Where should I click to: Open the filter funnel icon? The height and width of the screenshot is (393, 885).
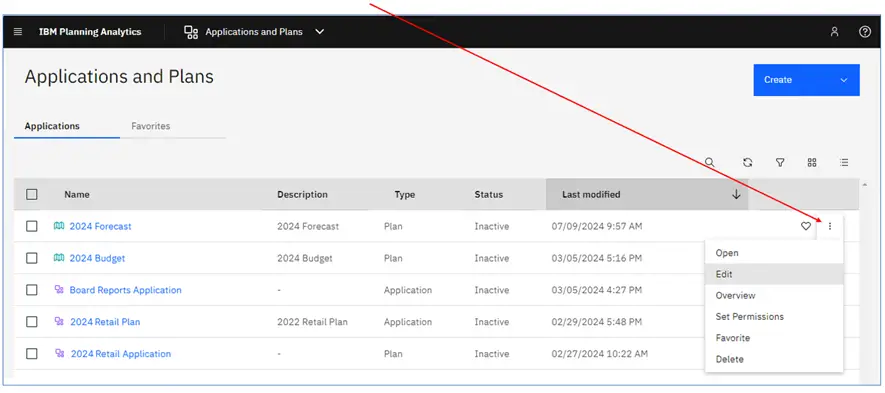click(x=780, y=163)
